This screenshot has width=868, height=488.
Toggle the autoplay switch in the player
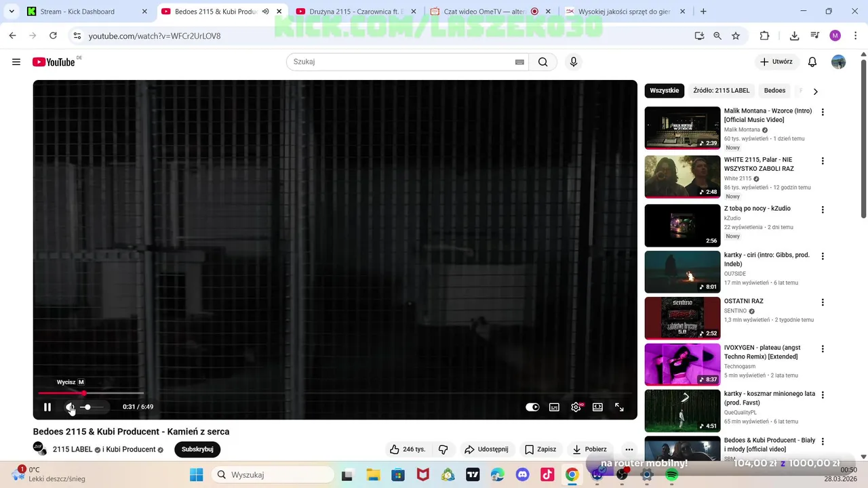(532, 407)
